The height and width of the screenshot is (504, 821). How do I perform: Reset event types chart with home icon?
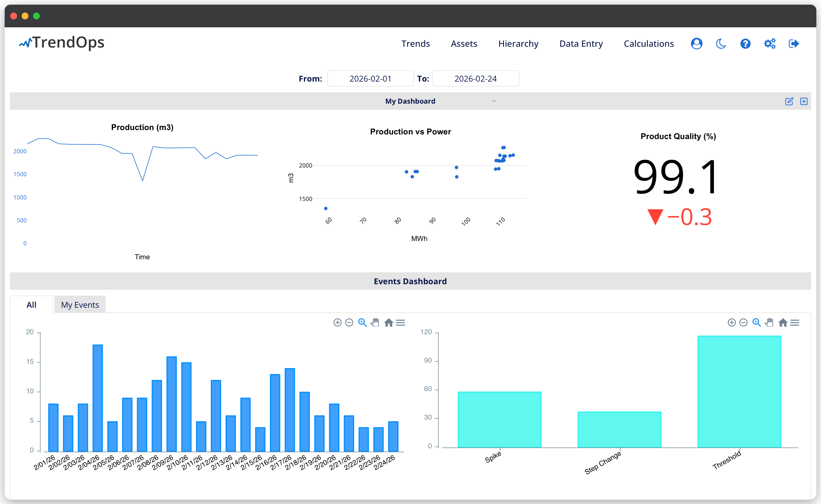point(783,322)
